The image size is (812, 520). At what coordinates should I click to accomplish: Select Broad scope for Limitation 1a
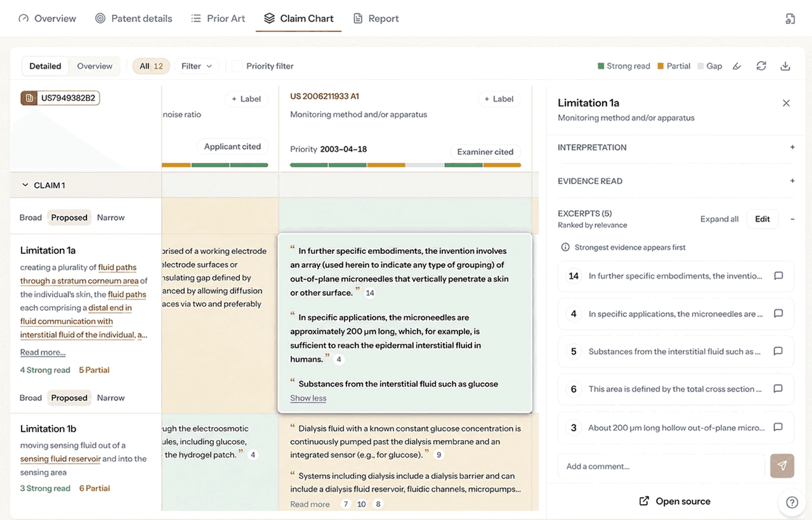(x=31, y=218)
